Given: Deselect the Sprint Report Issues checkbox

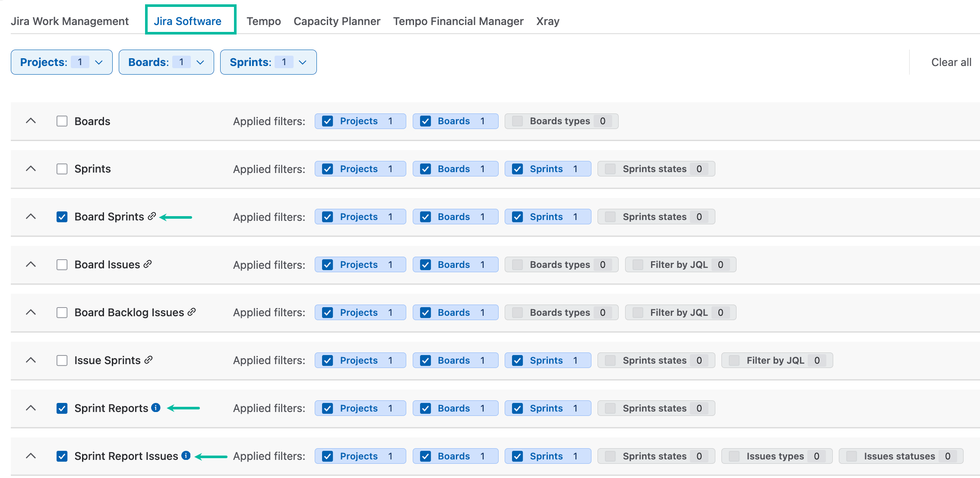Looking at the screenshot, I should point(62,456).
